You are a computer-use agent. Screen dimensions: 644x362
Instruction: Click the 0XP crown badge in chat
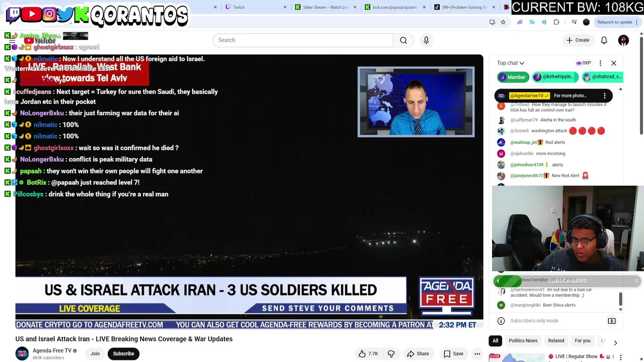click(x=584, y=63)
